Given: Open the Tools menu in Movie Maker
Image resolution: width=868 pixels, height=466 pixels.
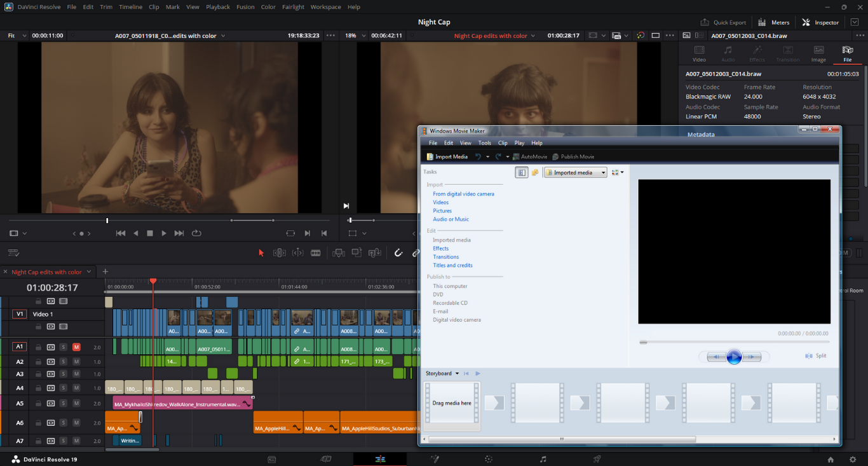Looking at the screenshot, I should pos(484,143).
